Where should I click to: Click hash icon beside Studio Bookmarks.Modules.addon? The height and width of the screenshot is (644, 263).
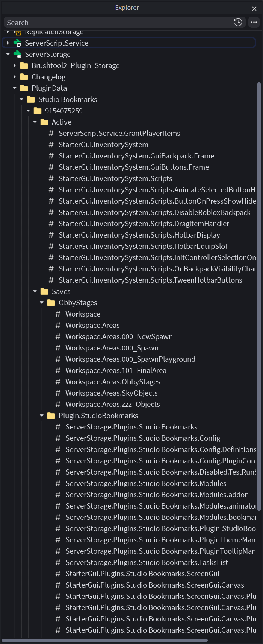tap(58, 495)
